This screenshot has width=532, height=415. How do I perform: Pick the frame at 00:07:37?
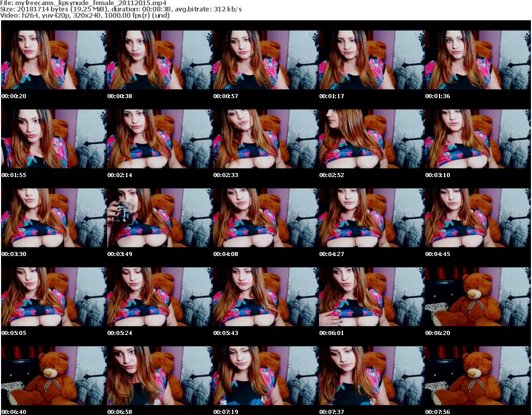[371, 376]
